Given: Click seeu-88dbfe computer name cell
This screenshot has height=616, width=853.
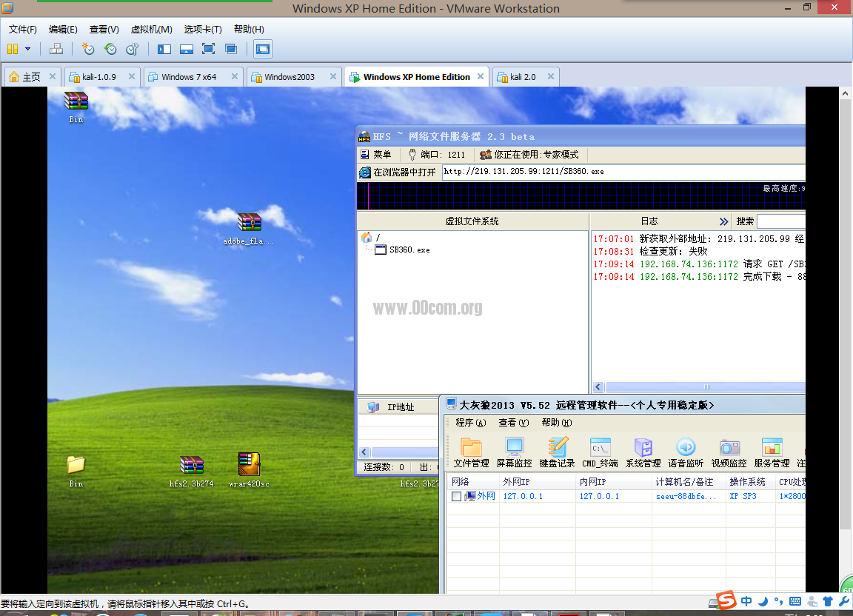Looking at the screenshot, I should [686, 496].
